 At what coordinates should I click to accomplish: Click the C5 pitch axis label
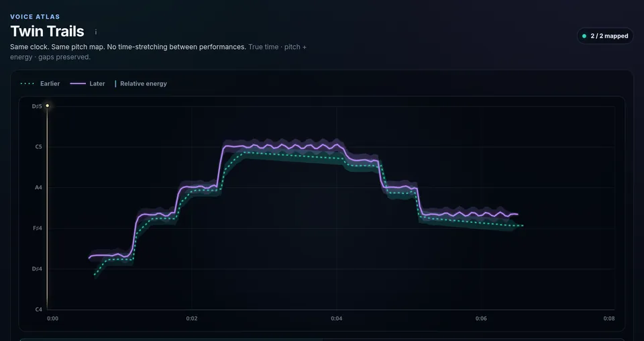[39, 147]
